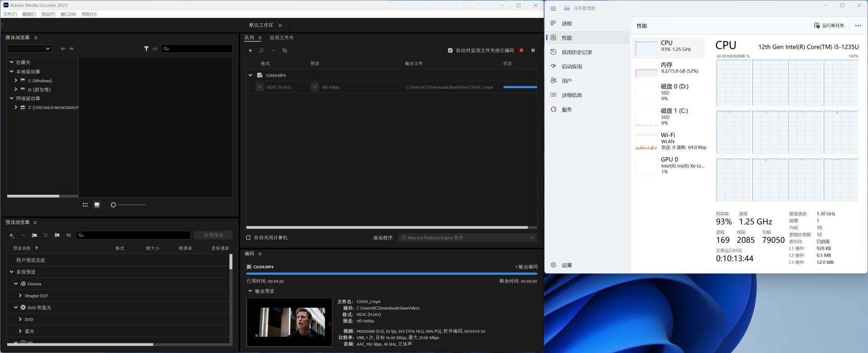Click the red stop queue button

point(521,50)
